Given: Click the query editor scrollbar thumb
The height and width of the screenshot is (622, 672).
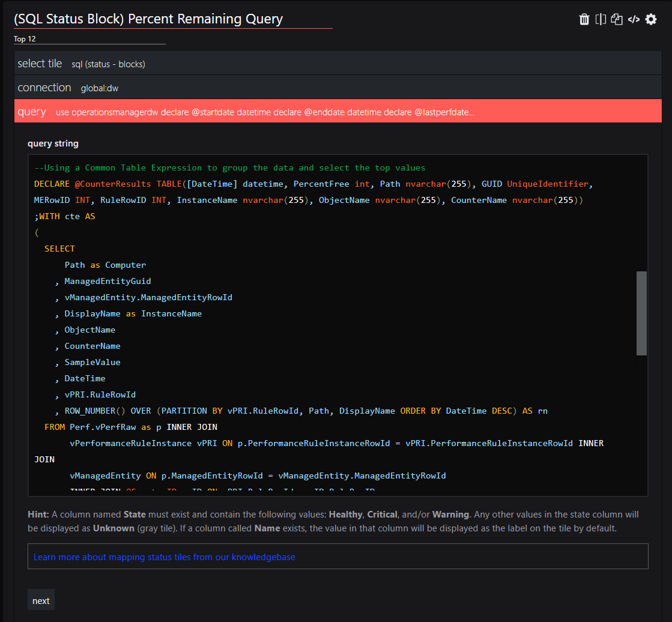Looking at the screenshot, I should (641, 313).
